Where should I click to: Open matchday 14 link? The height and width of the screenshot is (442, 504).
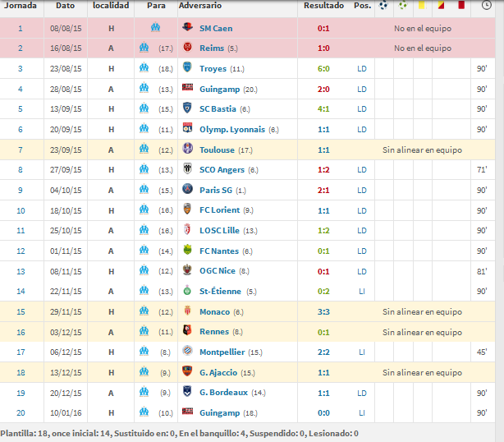point(21,291)
